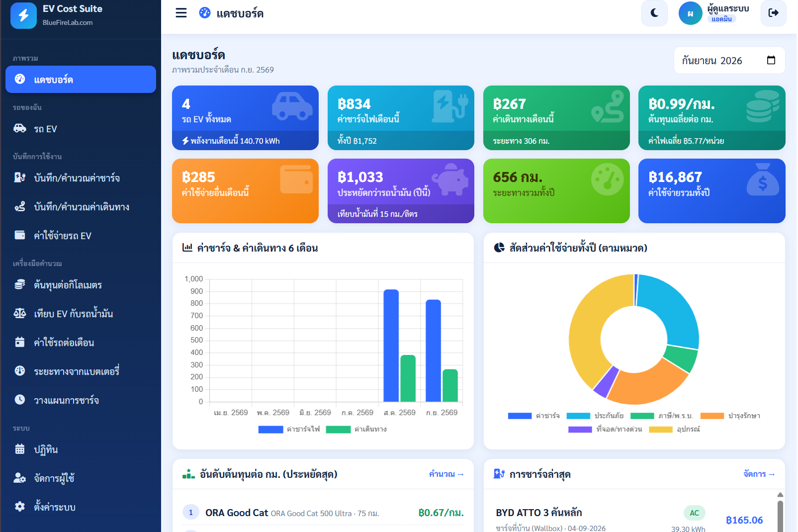This screenshot has width=798, height=532.
Task: Toggle ภาษี/พ.ร.บ. legend in donut chart
Action: tap(662, 416)
